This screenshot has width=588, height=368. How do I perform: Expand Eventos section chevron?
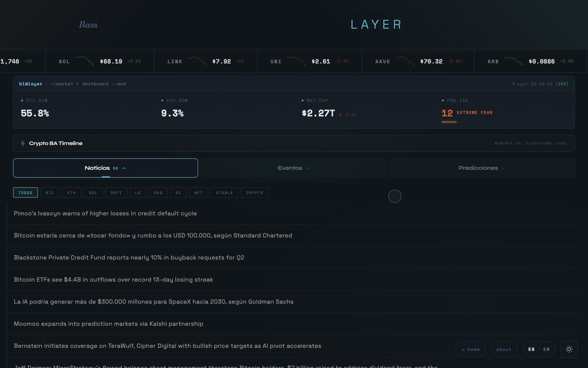tap(308, 168)
